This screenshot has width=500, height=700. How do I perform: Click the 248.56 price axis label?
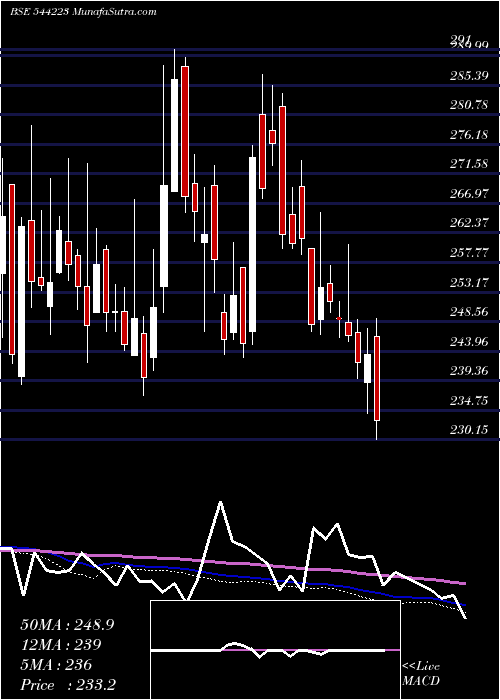[x=468, y=312]
